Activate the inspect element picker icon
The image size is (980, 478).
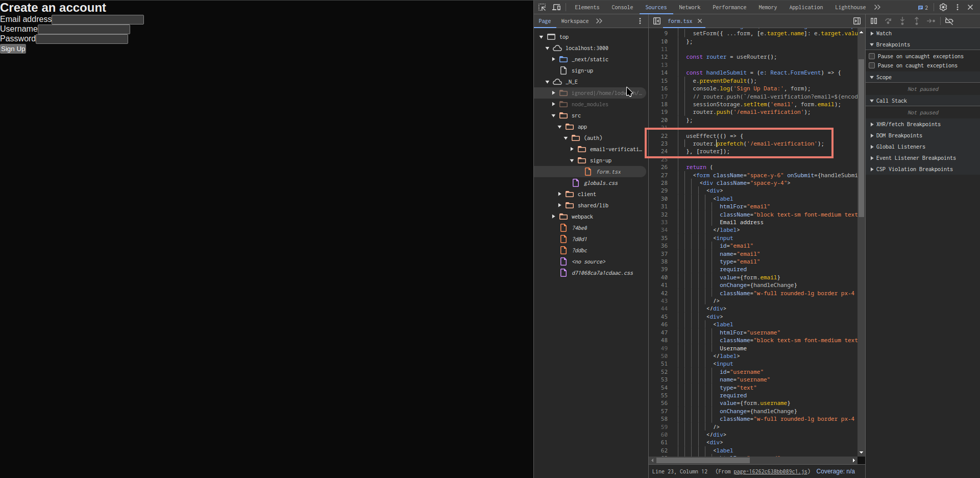542,7
